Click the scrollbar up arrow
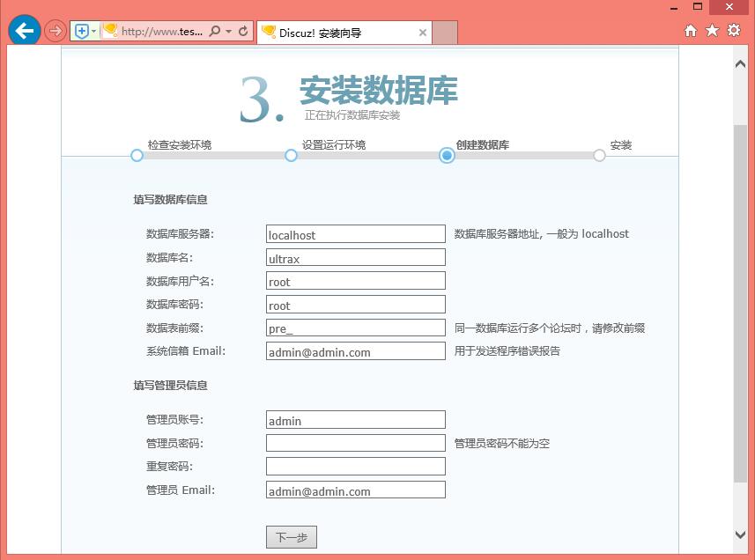 pyautogui.click(x=740, y=64)
